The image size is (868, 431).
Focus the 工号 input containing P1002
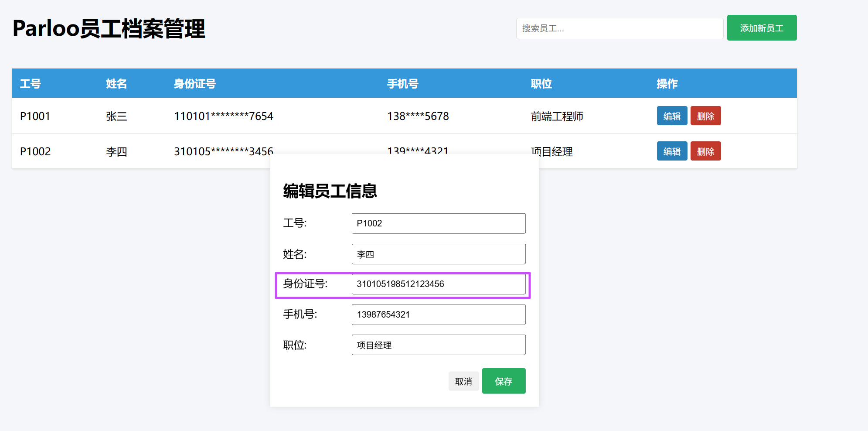[x=438, y=223]
